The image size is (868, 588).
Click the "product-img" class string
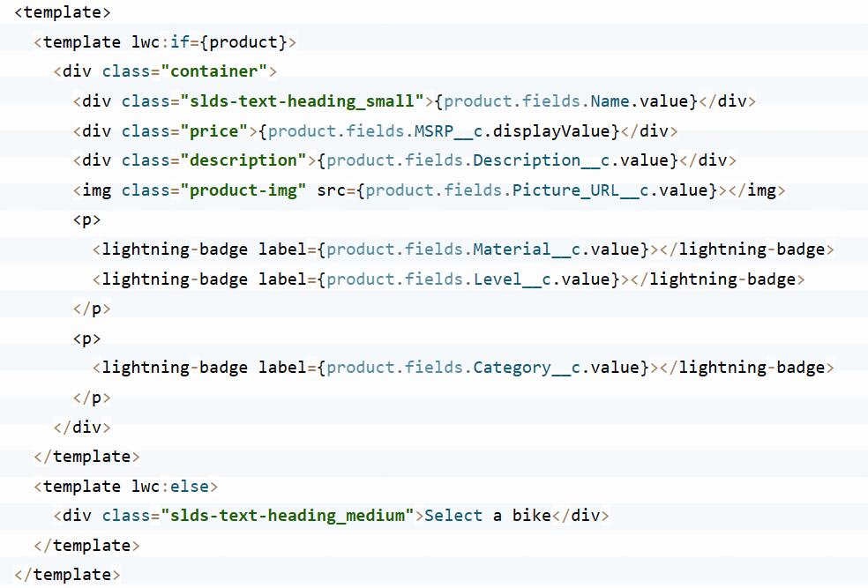pos(243,190)
